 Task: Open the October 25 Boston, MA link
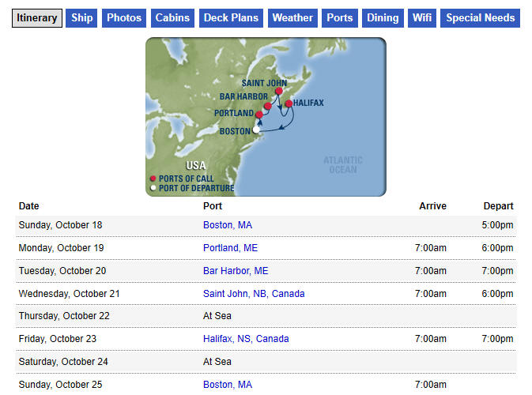click(228, 385)
